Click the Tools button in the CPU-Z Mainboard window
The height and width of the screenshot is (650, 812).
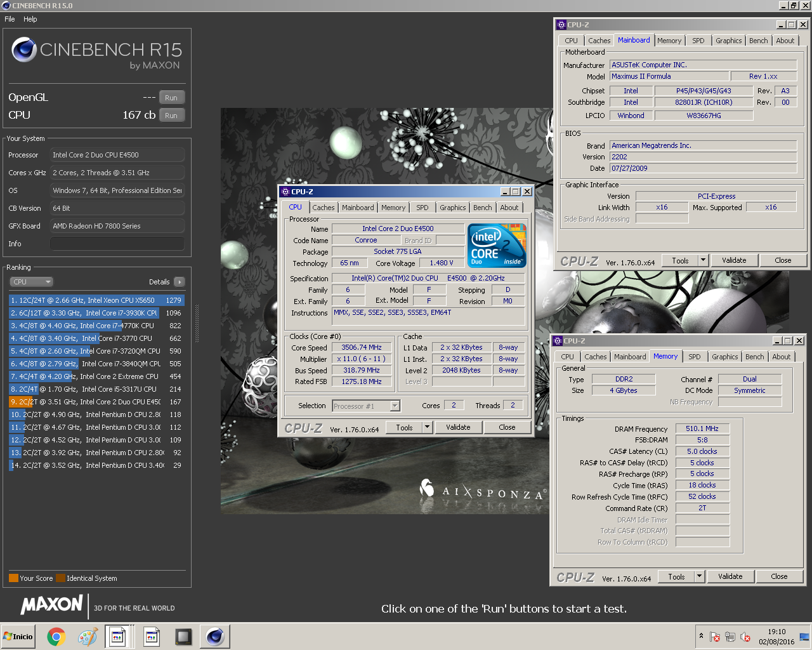[x=680, y=260]
